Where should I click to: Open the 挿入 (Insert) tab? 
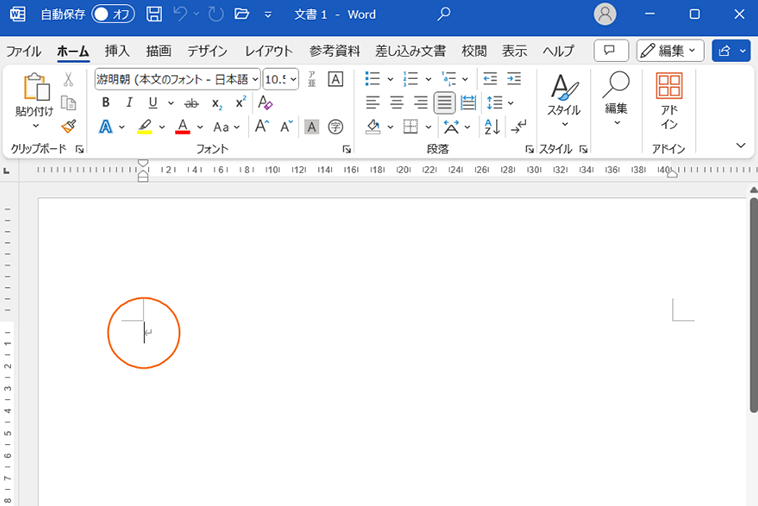pyautogui.click(x=117, y=51)
